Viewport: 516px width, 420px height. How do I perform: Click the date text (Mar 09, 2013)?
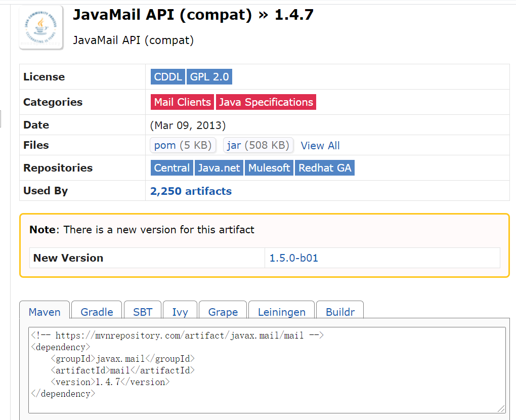[188, 125]
